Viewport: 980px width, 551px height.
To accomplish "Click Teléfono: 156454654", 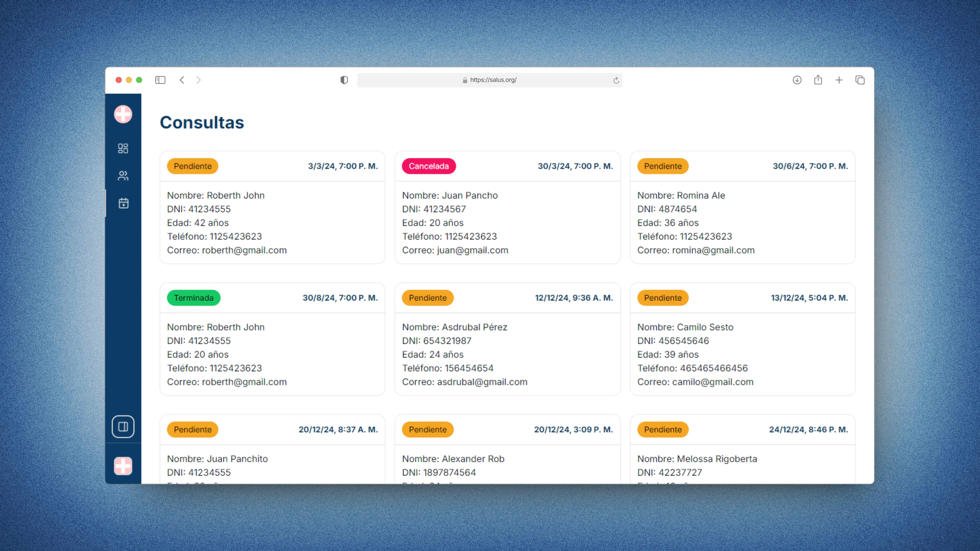I will tap(447, 368).
